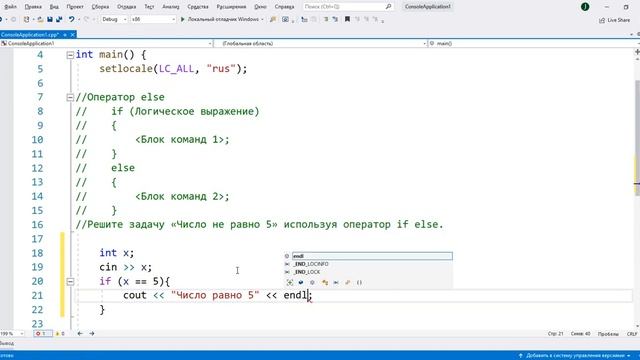Open the Справка menu
The height and width of the screenshot is (360, 640).
point(284,7)
